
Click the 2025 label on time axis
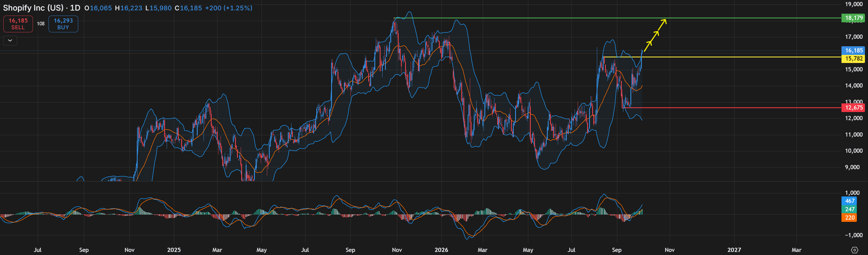(174, 250)
